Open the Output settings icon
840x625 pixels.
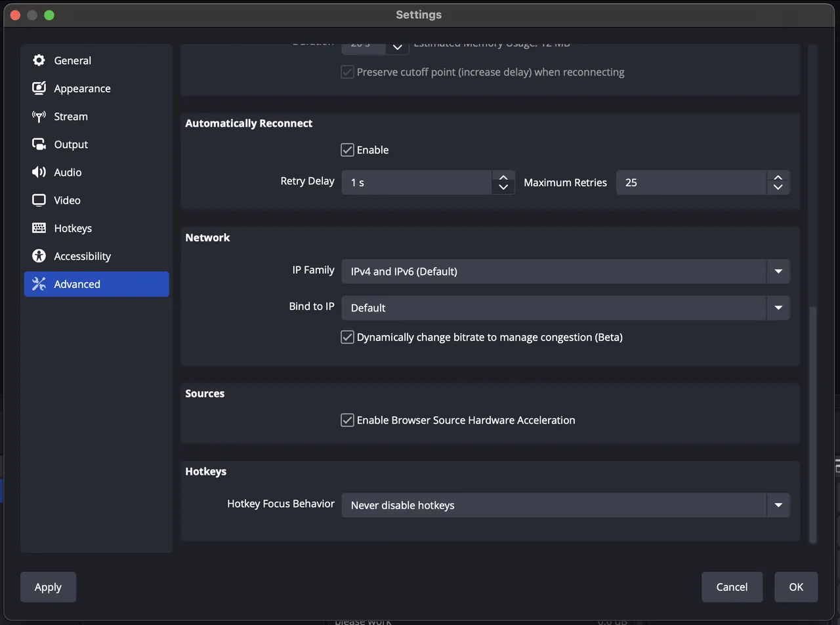click(39, 144)
